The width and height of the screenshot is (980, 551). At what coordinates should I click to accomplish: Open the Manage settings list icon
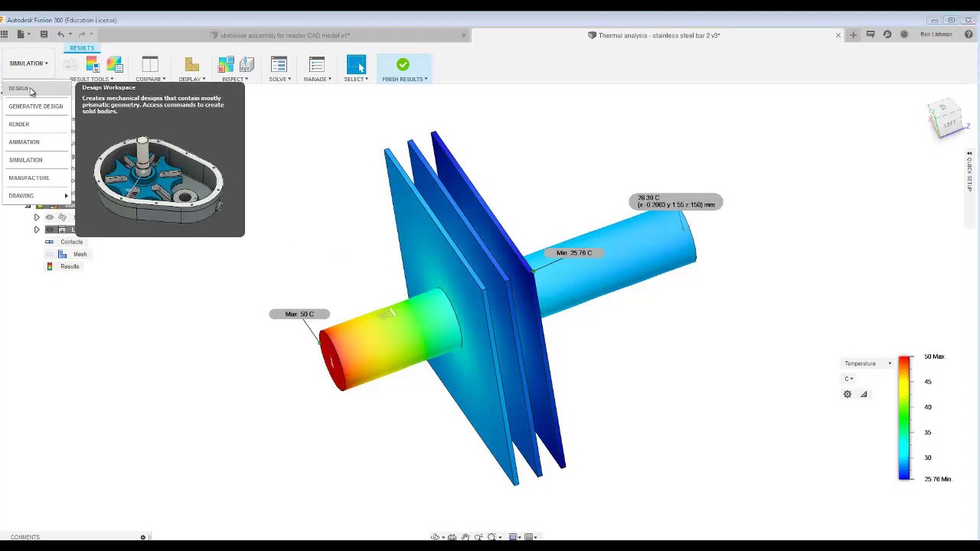(x=317, y=64)
